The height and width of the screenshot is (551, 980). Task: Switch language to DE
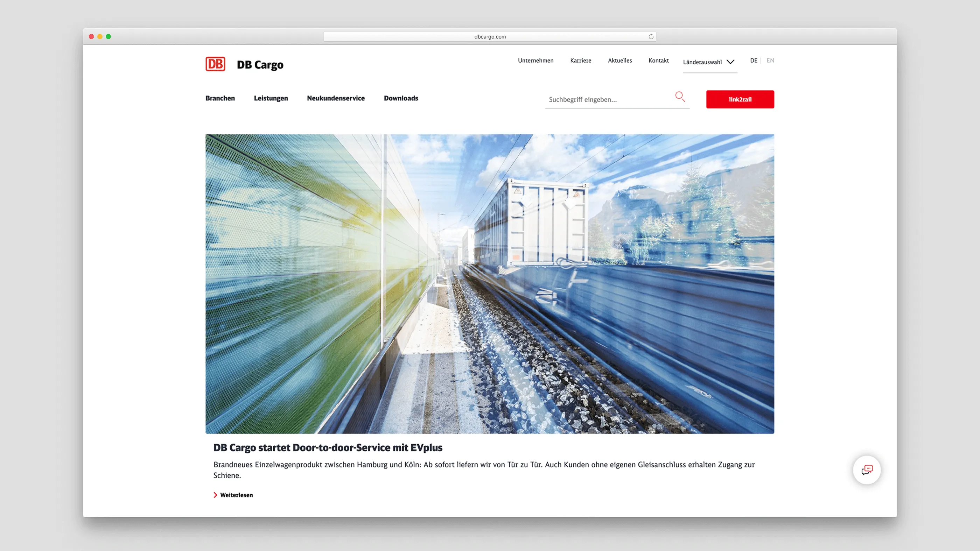tap(754, 61)
